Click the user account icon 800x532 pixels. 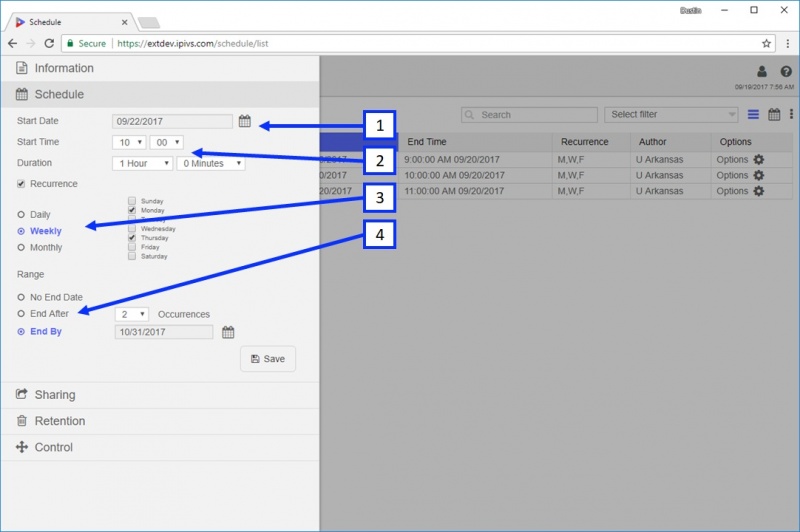tap(762, 71)
